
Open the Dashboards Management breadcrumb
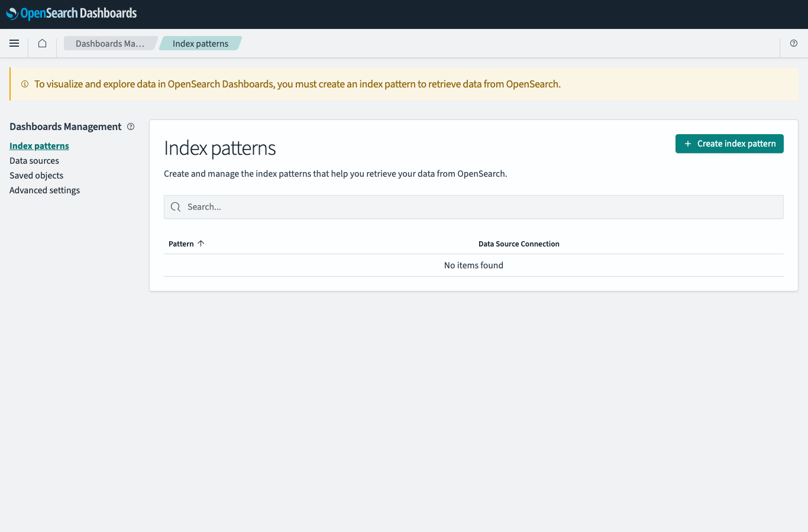point(110,43)
